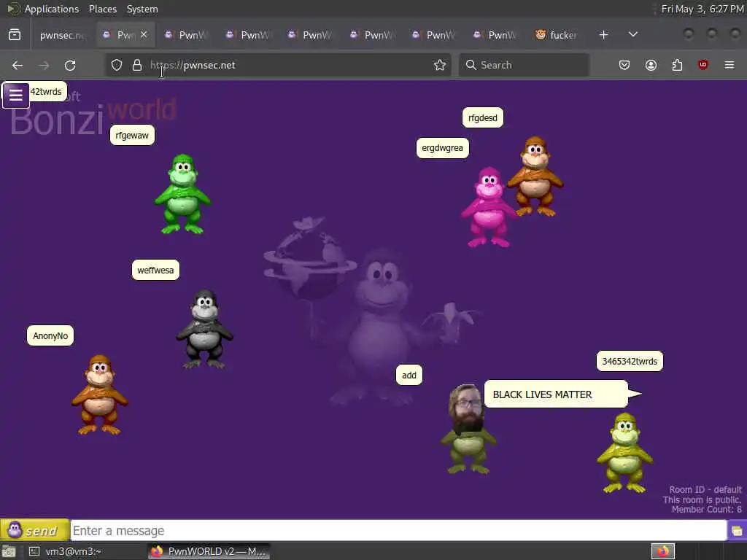Screen dimensions: 747x560
Task: Open the Places menu
Action: pos(102,9)
